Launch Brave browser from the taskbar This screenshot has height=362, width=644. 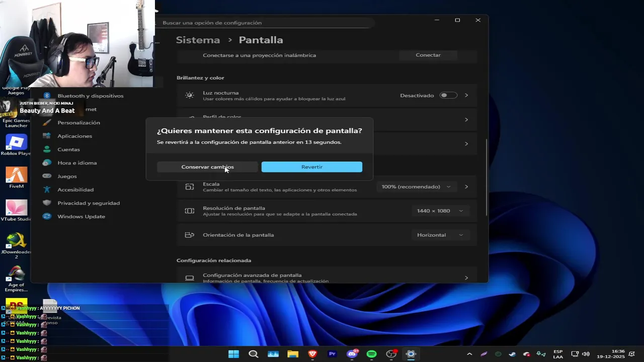pyautogui.click(x=312, y=354)
